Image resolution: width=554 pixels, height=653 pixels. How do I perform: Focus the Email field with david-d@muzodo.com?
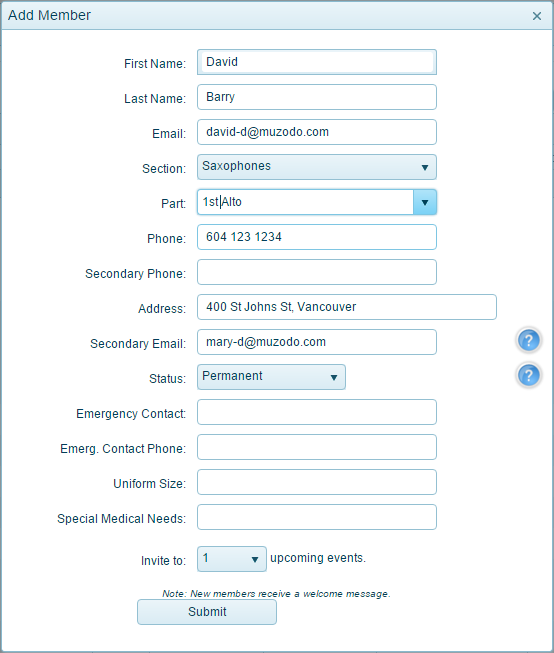coord(317,132)
